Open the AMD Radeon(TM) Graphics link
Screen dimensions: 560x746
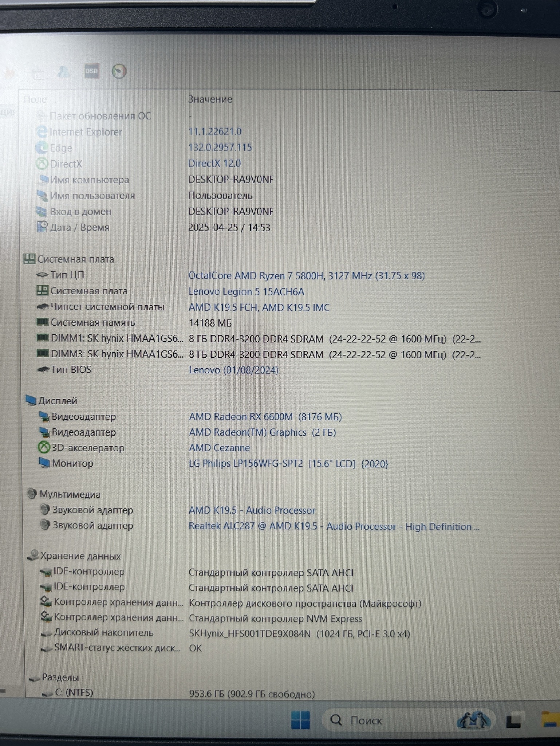click(x=263, y=432)
